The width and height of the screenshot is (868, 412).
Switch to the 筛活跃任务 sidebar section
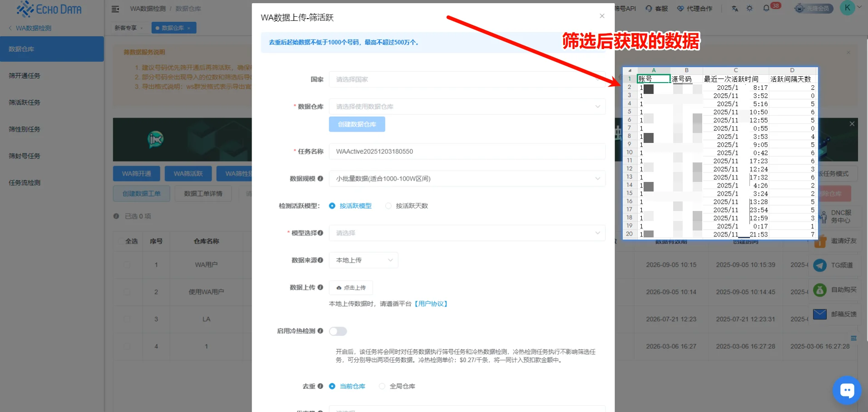[x=25, y=102]
